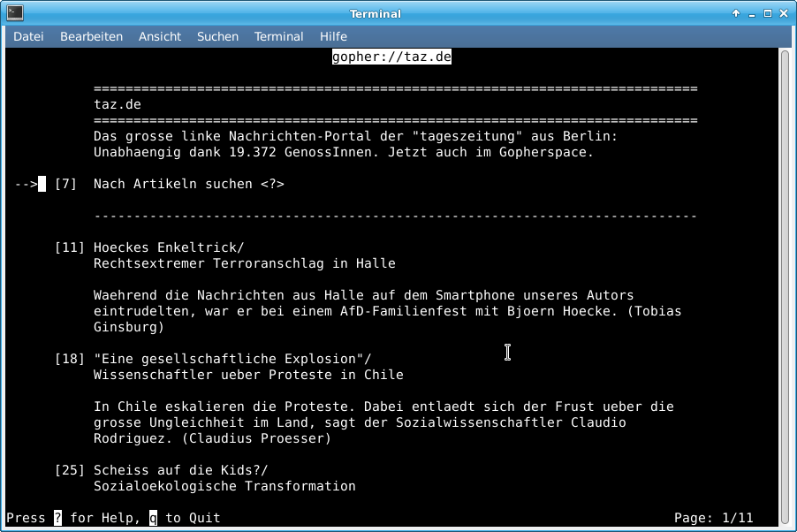Click the highlighted ? help key in status line
Image resolution: width=797 pixels, height=532 pixels.
click(58, 518)
